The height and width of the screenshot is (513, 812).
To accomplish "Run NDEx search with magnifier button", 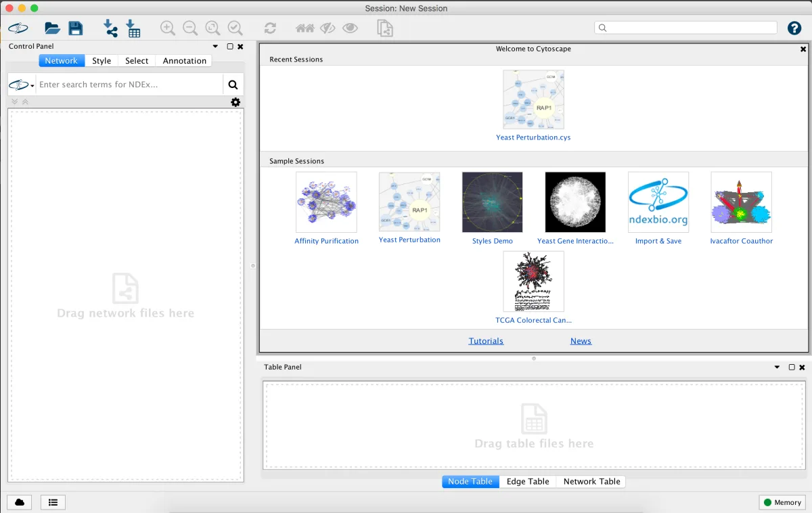I will (233, 85).
